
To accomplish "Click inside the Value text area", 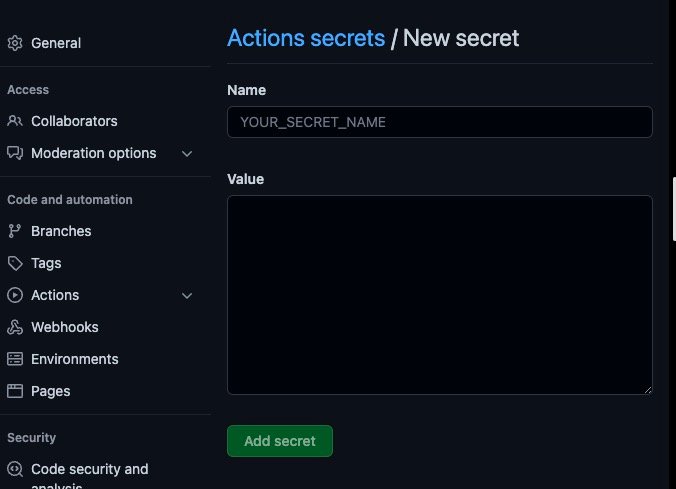I will tap(440, 295).
